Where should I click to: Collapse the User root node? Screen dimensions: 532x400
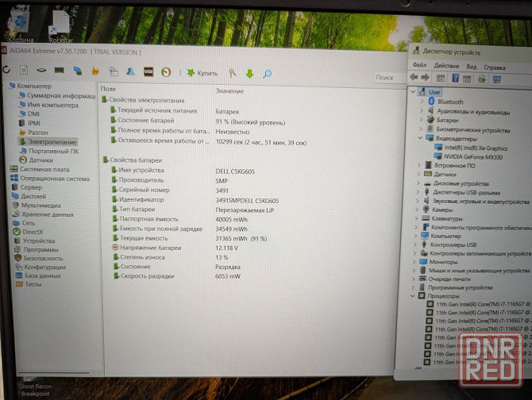click(413, 91)
